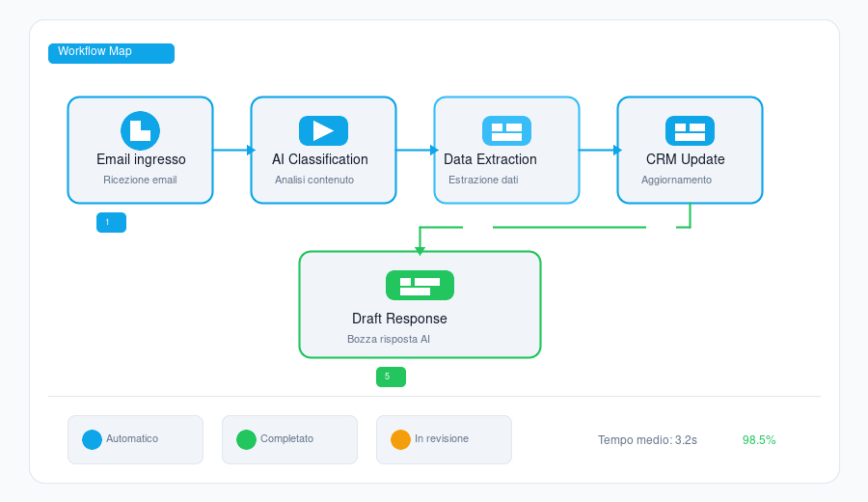Image resolution: width=868 pixels, height=502 pixels.
Task: Click the Bozza risposta AI subtitle
Action: click(x=389, y=339)
